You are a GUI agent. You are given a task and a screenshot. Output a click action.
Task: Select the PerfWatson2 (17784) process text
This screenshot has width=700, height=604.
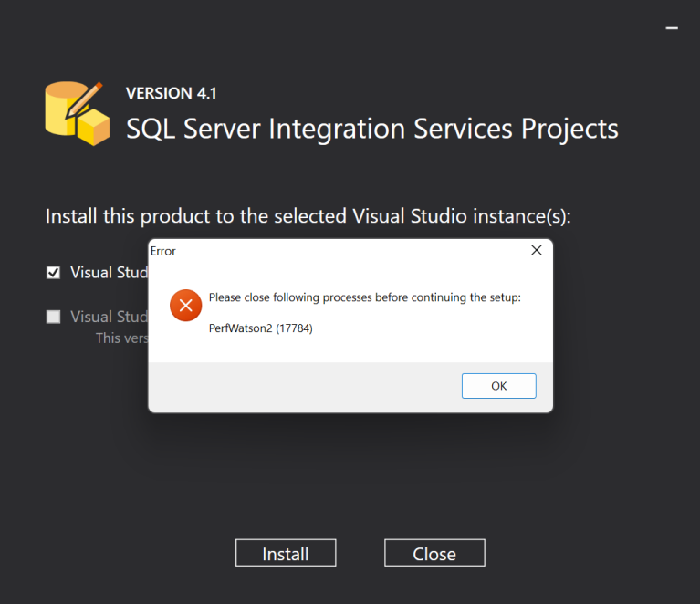260,328
